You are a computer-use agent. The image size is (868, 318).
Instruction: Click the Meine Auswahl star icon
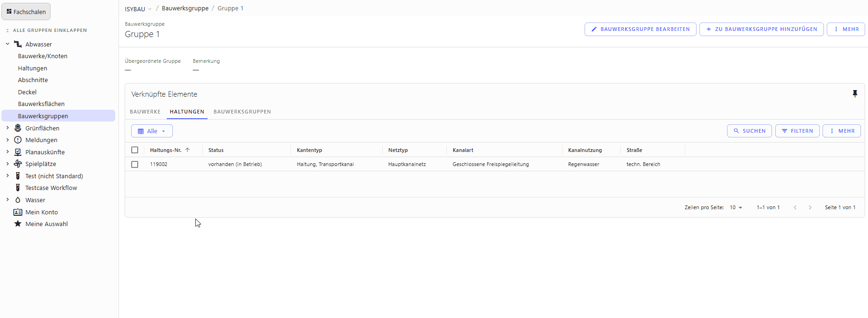pos(18,224)
